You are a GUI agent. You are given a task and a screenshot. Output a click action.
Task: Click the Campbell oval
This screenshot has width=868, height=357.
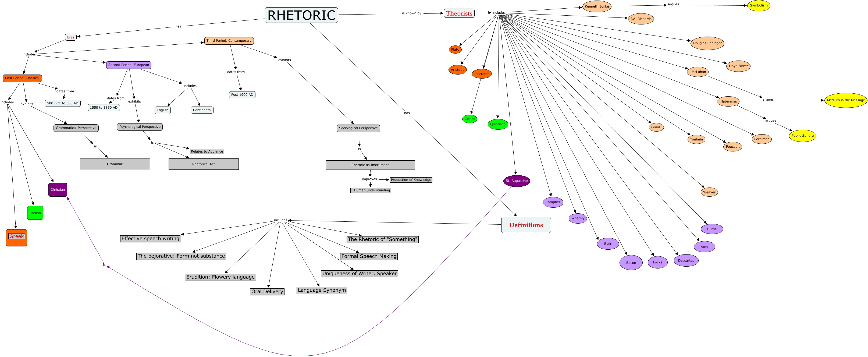click(x=553, y=202)
